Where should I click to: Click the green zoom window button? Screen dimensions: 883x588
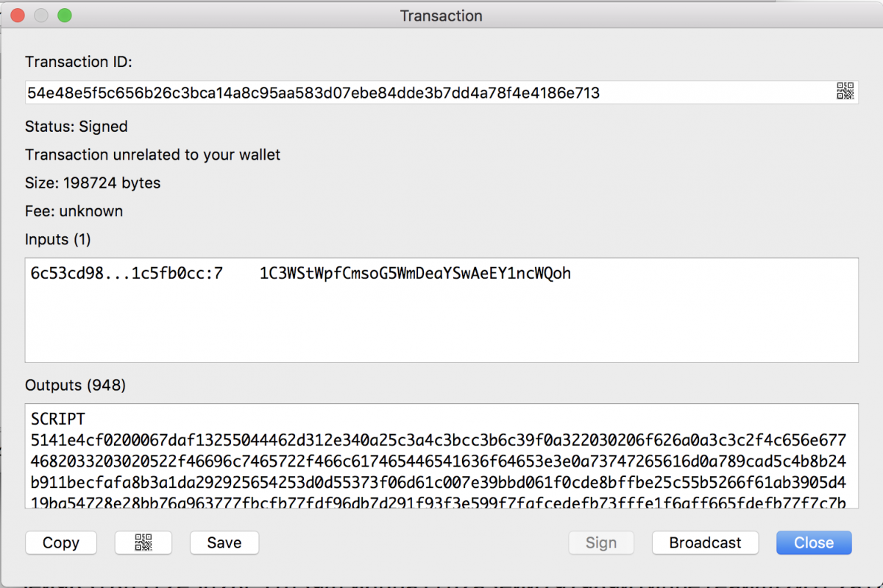[65, 15]
